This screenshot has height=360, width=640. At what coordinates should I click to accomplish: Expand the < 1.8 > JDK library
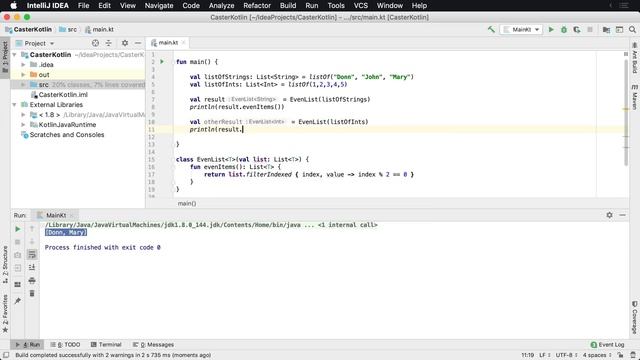pos(23,115)
